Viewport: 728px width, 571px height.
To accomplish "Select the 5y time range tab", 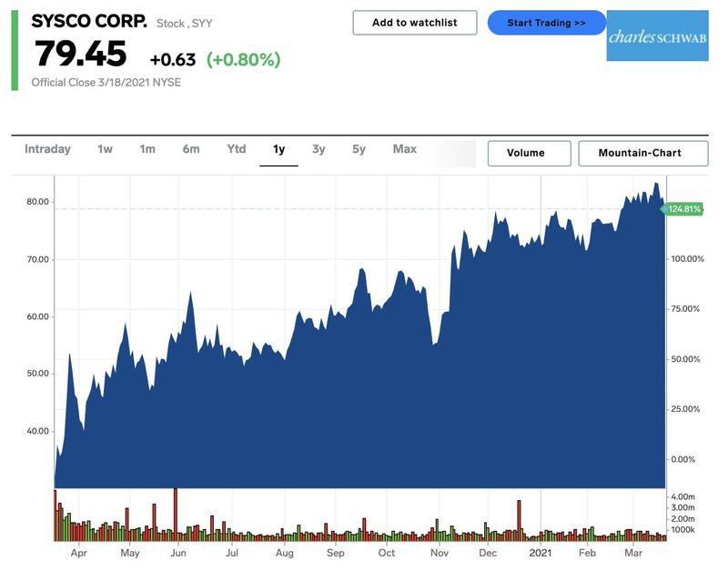I will click(x=359, y=149).
